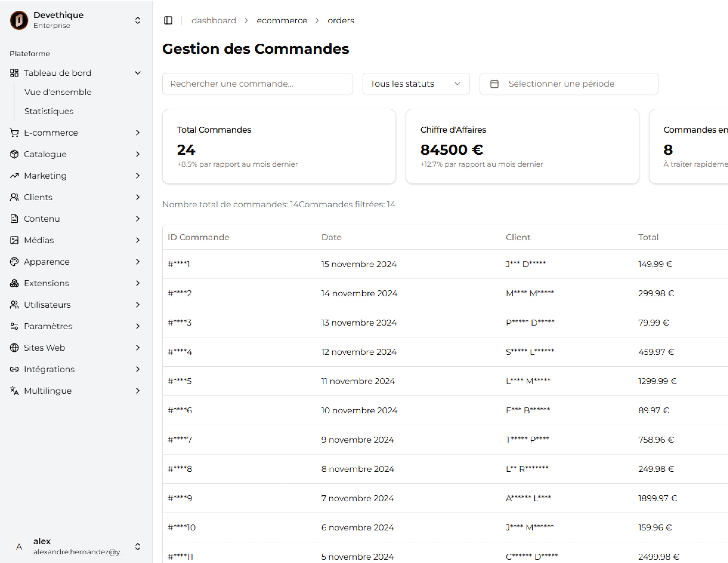Open the alex account menu chevrons
Viewport: 728px width, 563px height.
pyautogui.click(x=137, y=547)
